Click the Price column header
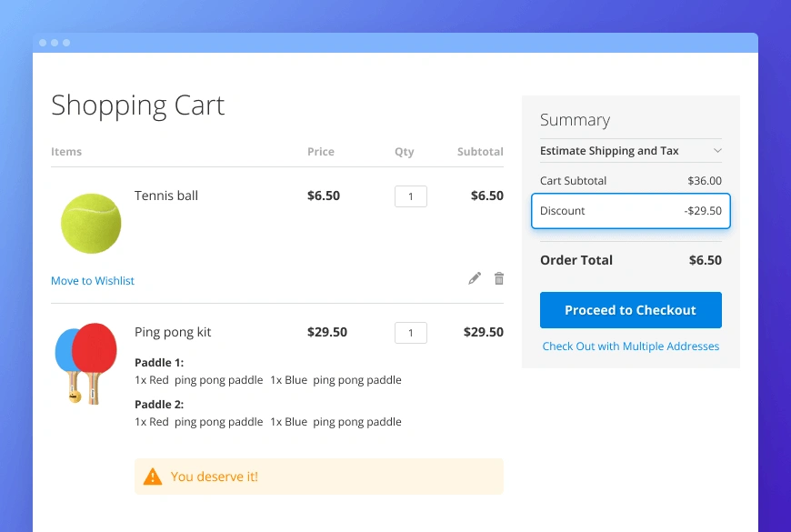 pyautogui.click(x=321, y=152)
